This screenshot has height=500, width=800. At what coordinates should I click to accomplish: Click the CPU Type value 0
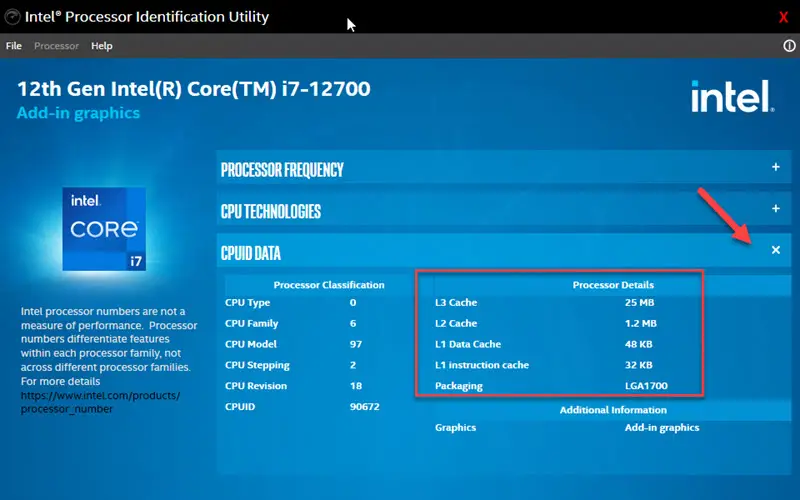pyautogui.click(x=353, y=303)
